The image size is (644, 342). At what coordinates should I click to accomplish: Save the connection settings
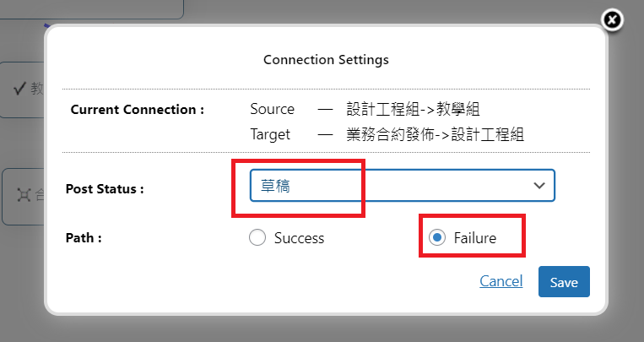(564, 282)
